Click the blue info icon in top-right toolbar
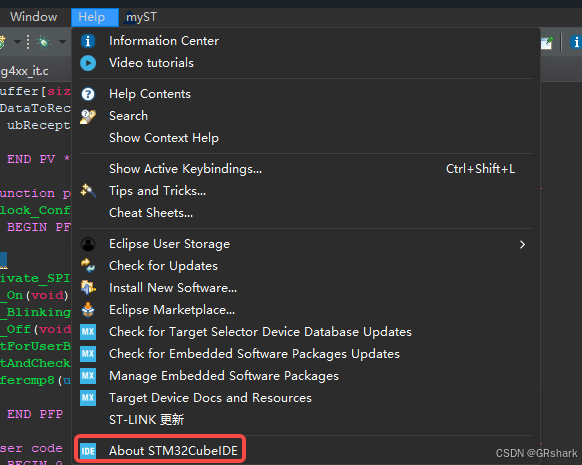The image size is (582, 465). pyautogui.click(x=576, y=42)
